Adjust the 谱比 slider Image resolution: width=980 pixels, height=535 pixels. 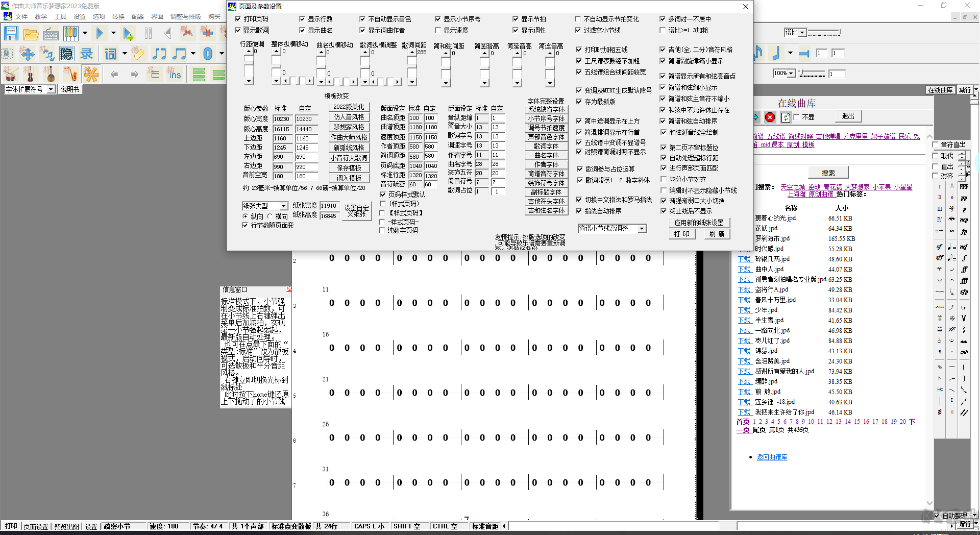click(824, 33)
